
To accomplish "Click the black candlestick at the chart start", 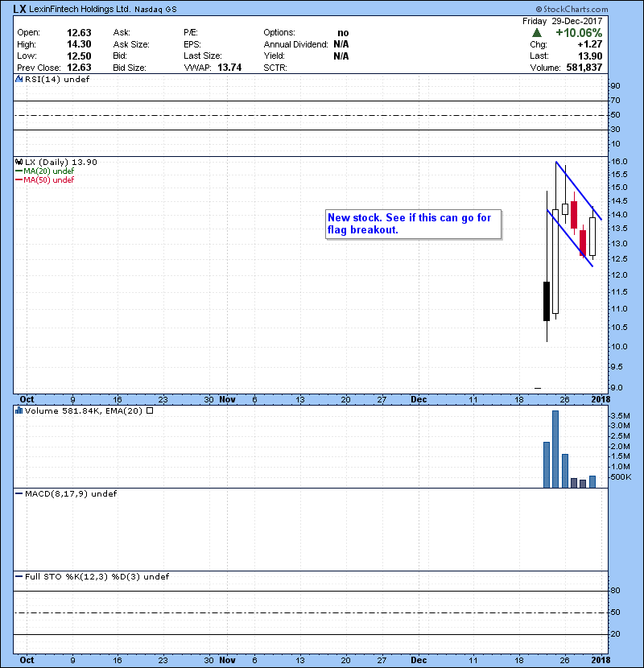I will coord(547,301).
